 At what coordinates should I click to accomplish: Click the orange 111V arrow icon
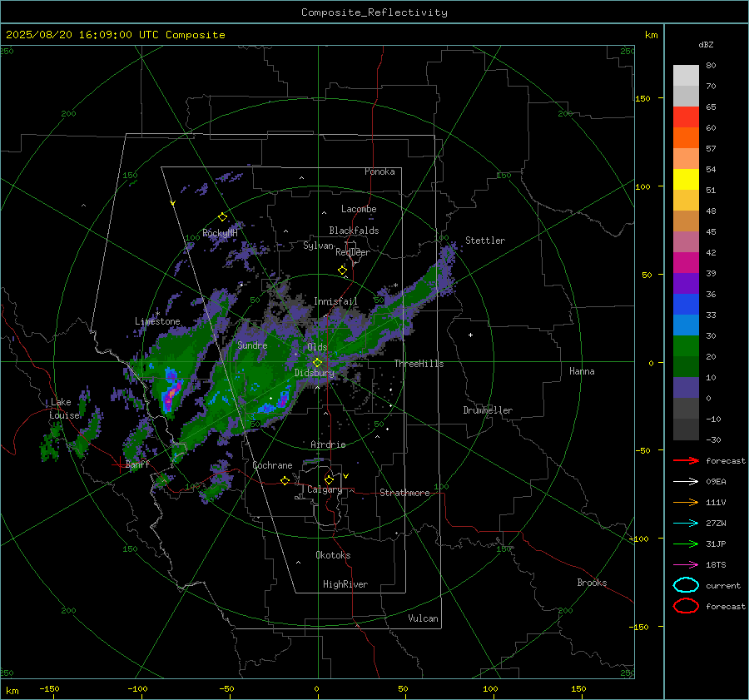[686, 502]
